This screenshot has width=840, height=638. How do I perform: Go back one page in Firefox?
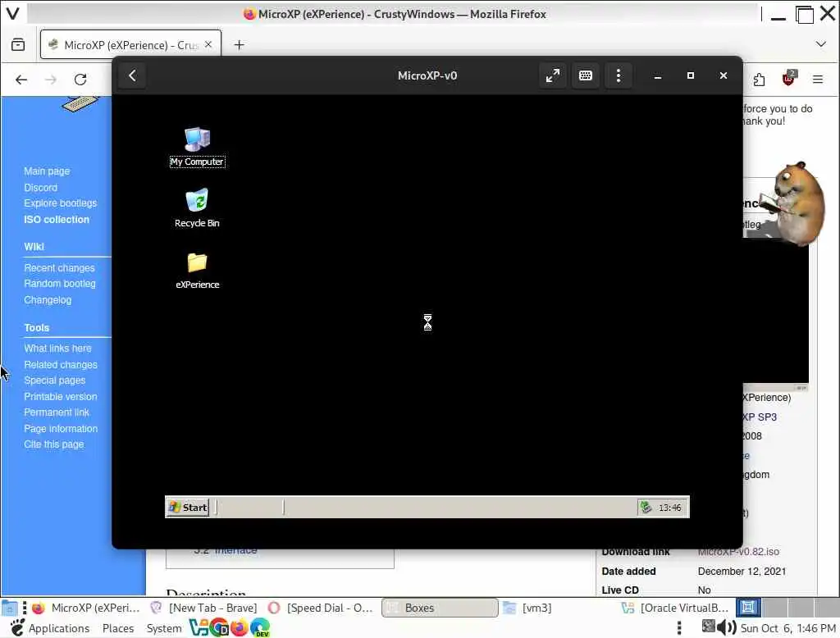21,80
